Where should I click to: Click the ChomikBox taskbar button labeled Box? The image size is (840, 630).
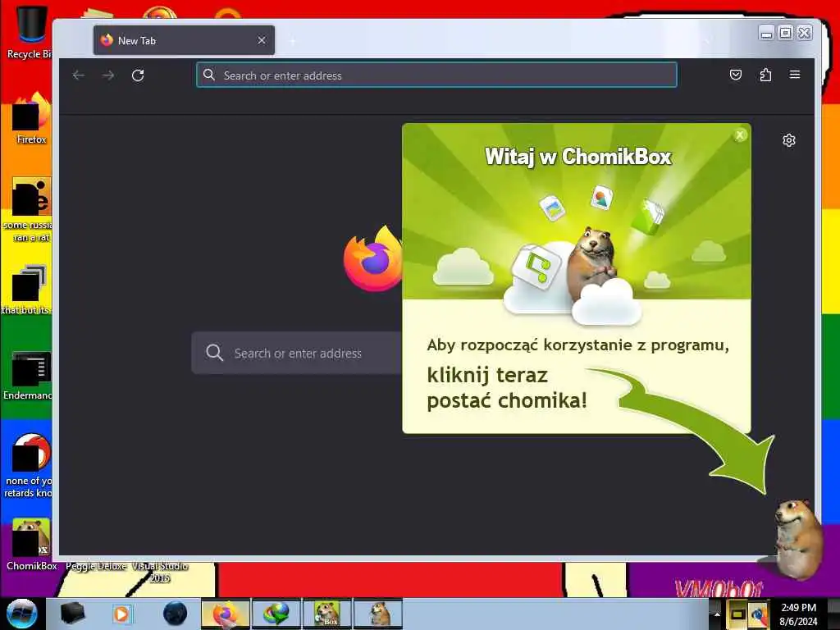click(x=326, y=614)
